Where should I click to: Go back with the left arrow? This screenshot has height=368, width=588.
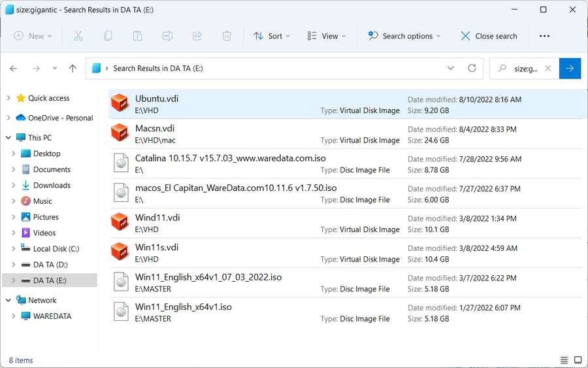coord(14,68)
